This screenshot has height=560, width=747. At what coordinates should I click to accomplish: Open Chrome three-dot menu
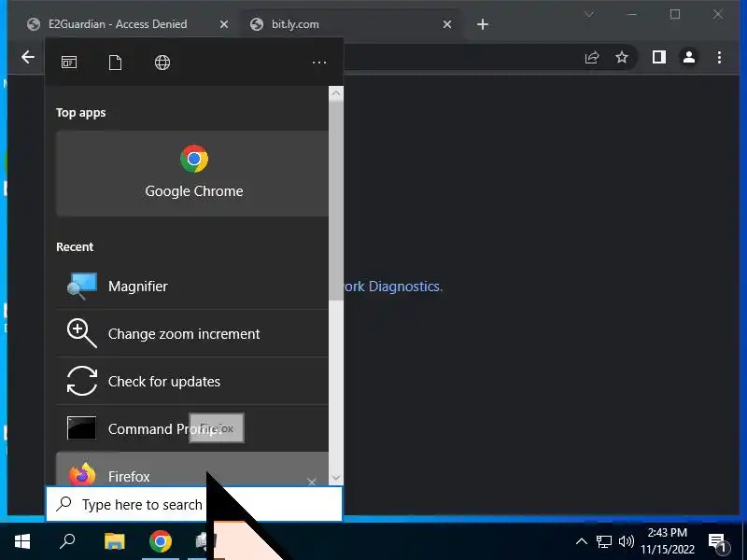[x=719, y=58]
